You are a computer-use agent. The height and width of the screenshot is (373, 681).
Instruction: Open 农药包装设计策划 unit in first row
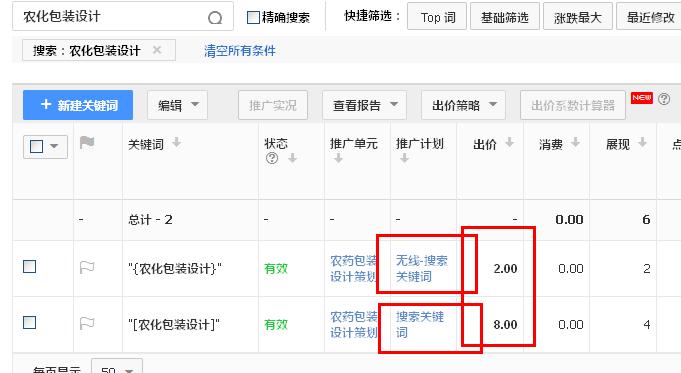(x=354, y=268)
